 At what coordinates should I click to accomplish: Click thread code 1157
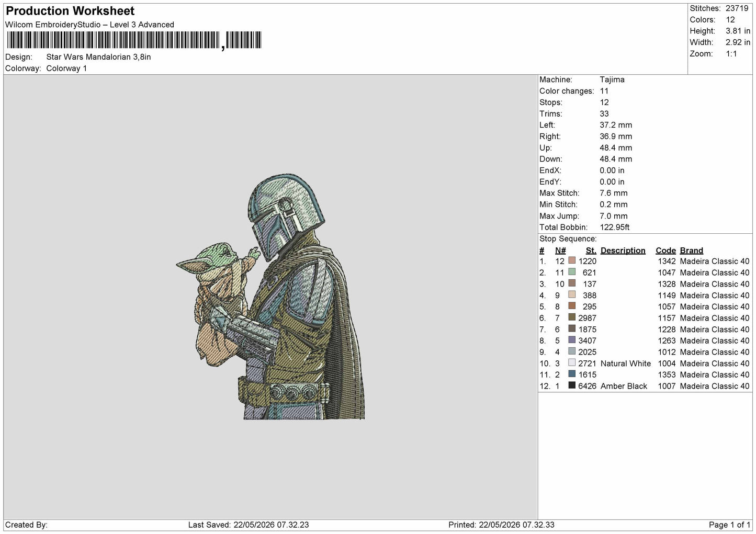(x=667, y=318)
